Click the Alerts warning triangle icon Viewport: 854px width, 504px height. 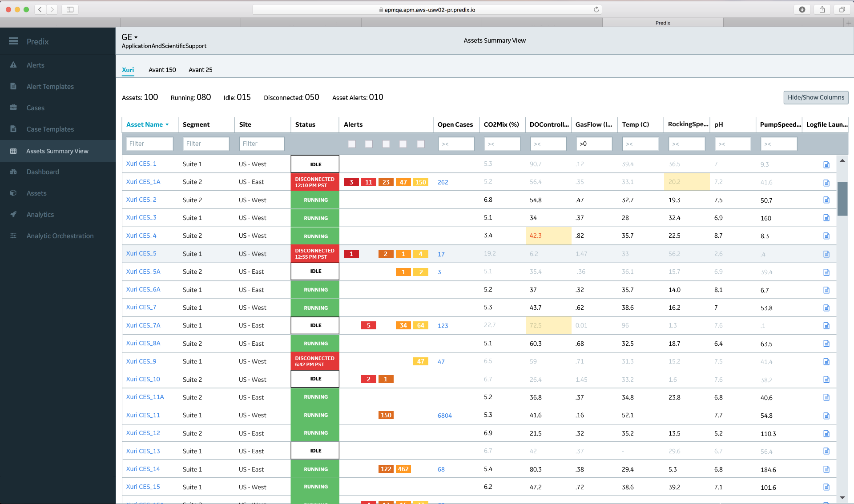pos(13,65)
